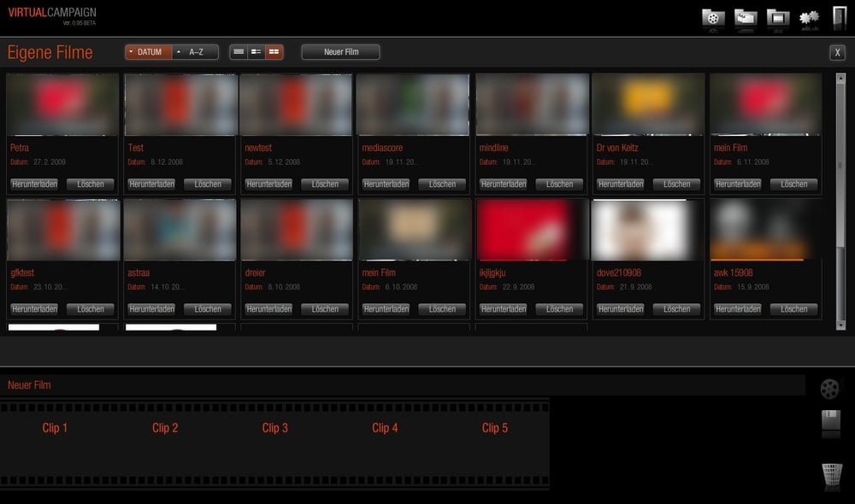Open settings via the gears icon
Viewport: 855px width, 504px height.
pos(809,19)
